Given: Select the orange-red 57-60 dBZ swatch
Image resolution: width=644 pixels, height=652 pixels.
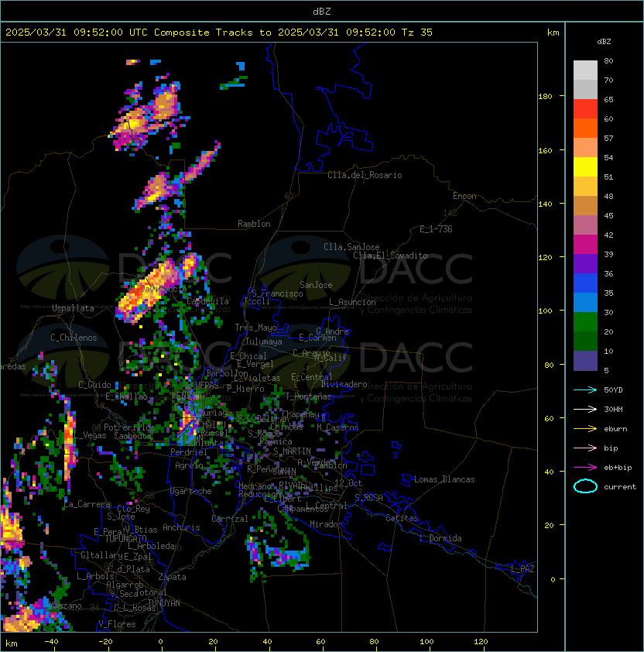Looking at the screenshot, I should click(x=585, y=129).
